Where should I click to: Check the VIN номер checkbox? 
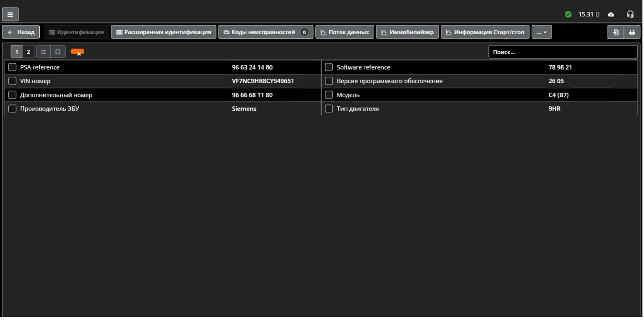coord(12,81)
